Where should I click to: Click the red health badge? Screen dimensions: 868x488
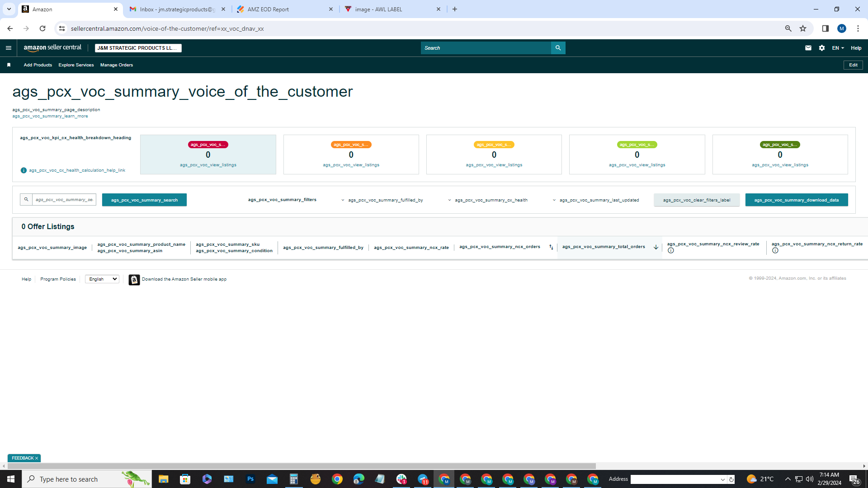pyautogui.click(x=208, y=145)
